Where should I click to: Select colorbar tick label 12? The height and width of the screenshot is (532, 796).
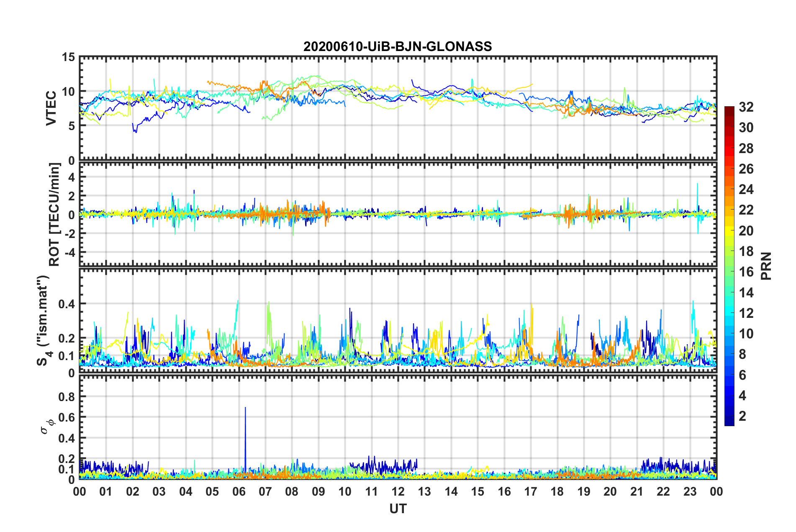(746, 313)
